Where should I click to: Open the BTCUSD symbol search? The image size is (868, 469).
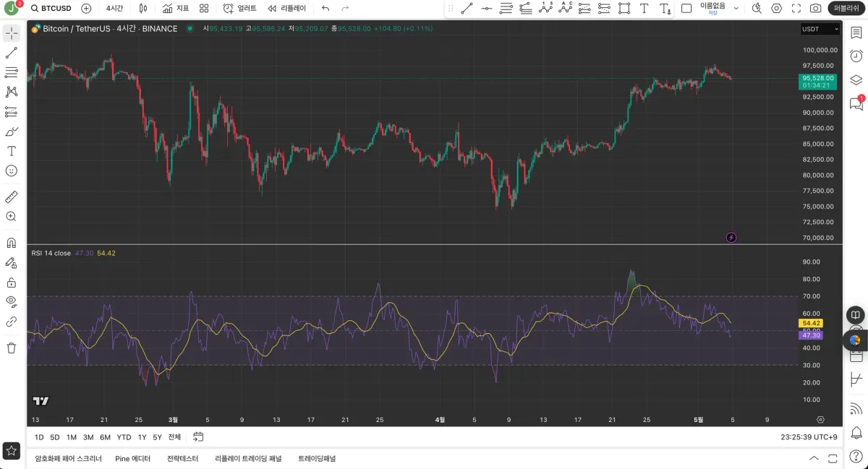51,9
